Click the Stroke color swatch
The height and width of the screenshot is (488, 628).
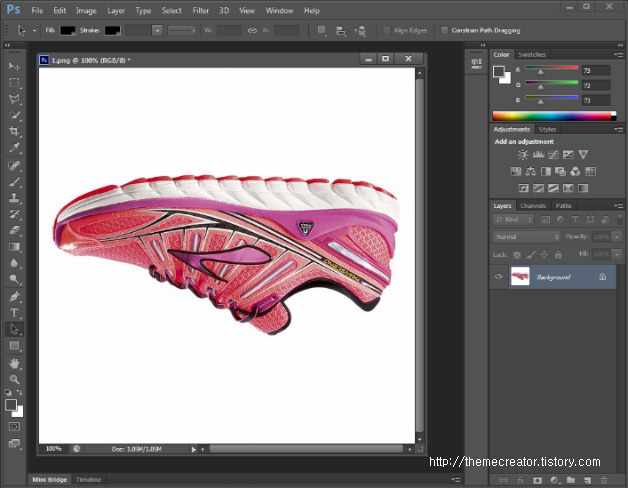[113, 30]
